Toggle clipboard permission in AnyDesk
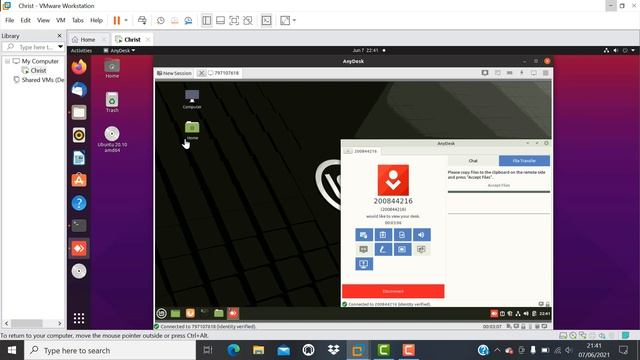 click(x=383, y=235)
